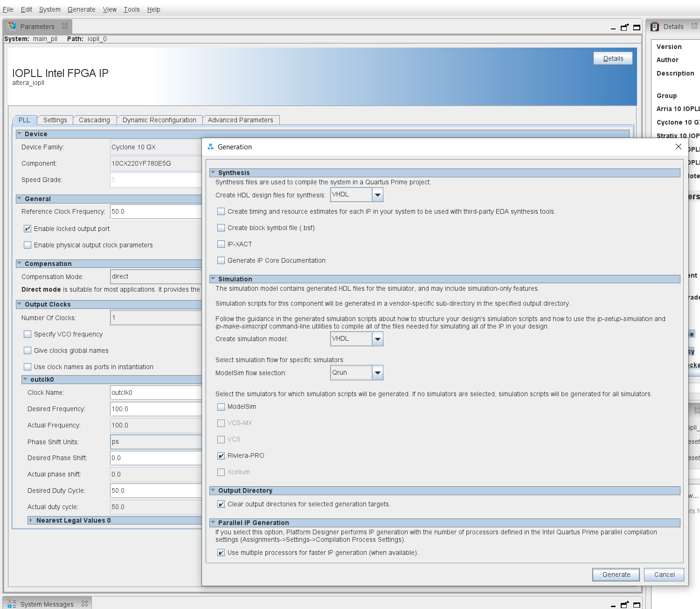Open the Edit menu
The image size is (700, 609).
coord(27,9)
